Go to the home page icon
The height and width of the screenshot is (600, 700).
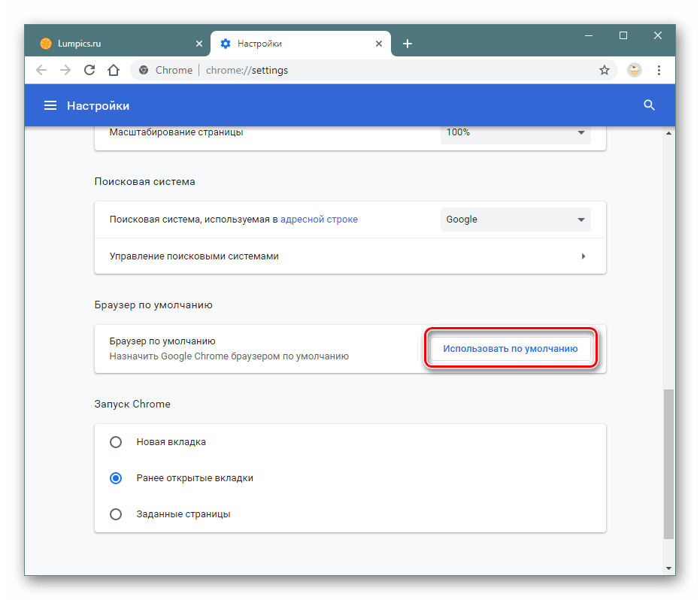(x=113, y=70)
